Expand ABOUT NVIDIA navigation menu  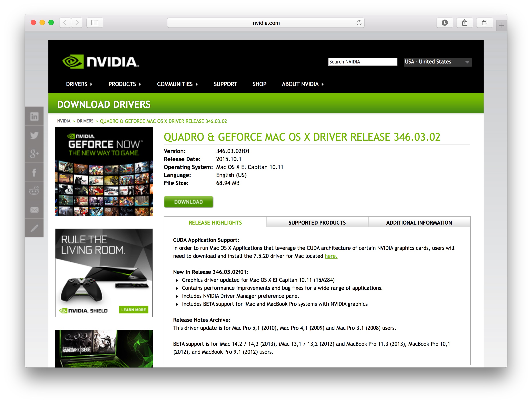302,84
